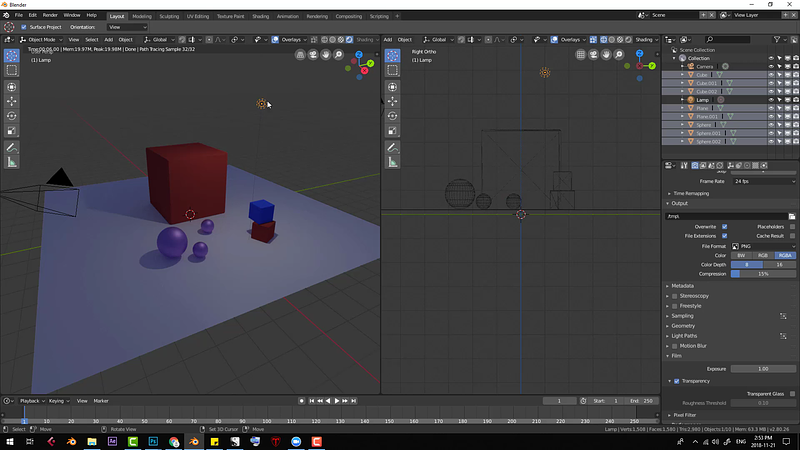Open Chrome from the Windows taskbar
The width and height of the screenshot is (800, 450).
pyautogui.click(x=174, y=442)
